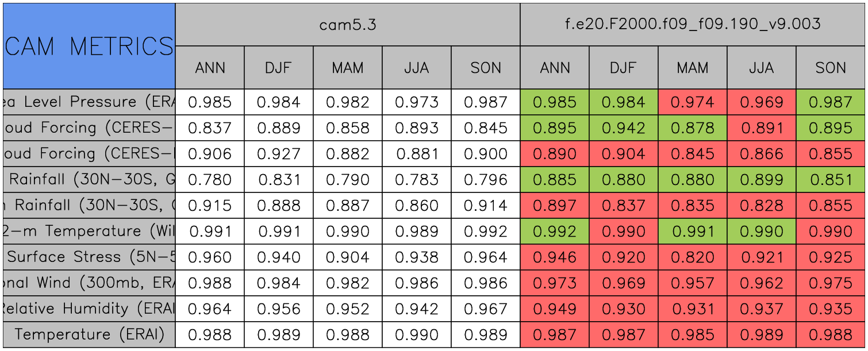The height and width of the screenshot is (351, 868).
Task: Click red cell 0.974 in Sea Level row
Action: (692, 102)
